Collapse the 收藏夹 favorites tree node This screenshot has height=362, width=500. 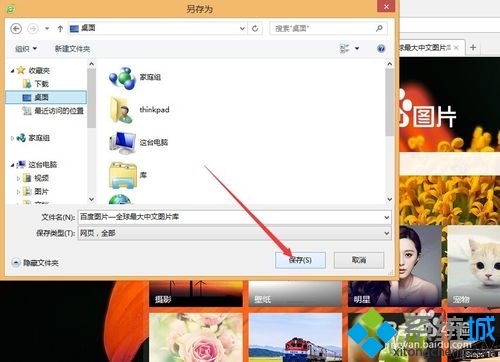point(12,71)
